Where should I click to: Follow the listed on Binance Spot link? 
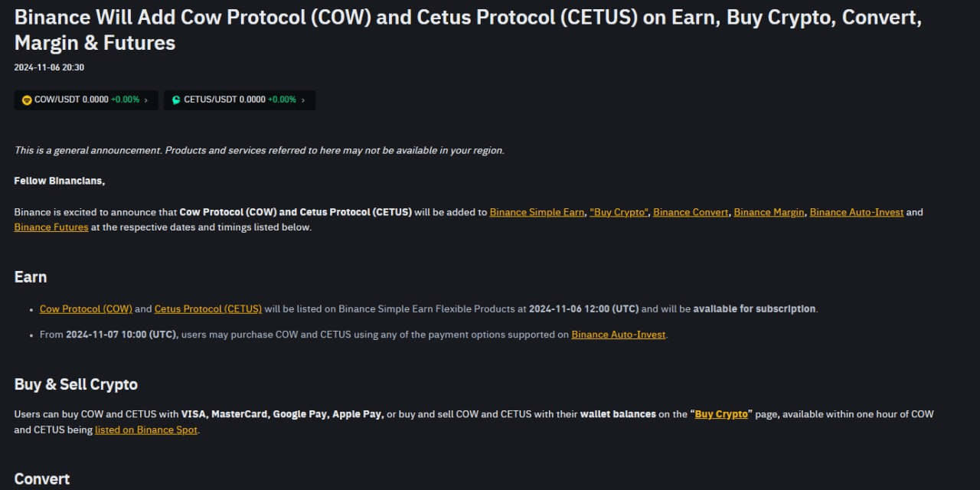coord(146,430)
